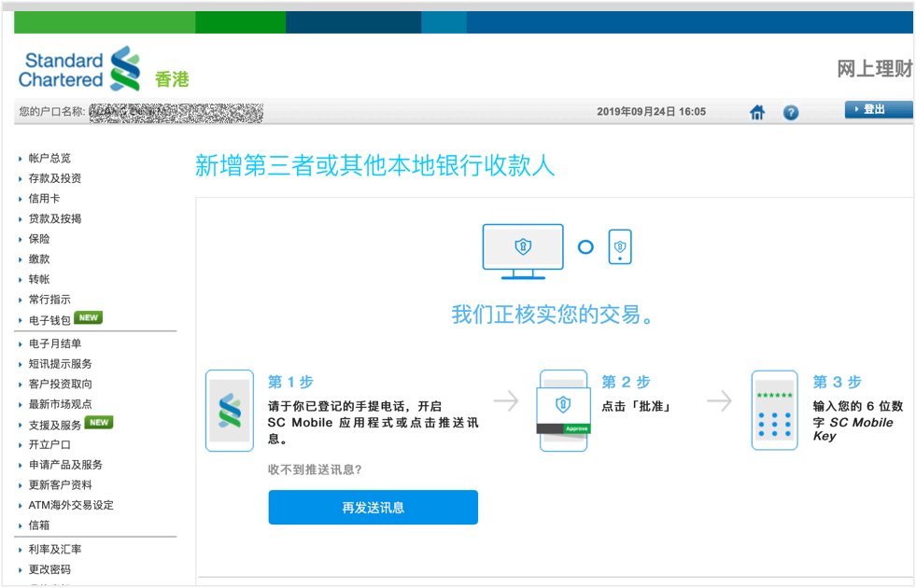Open 帐户总览 in the sidebar
Screen dimensions: 916x588
[x=49, y=159]
